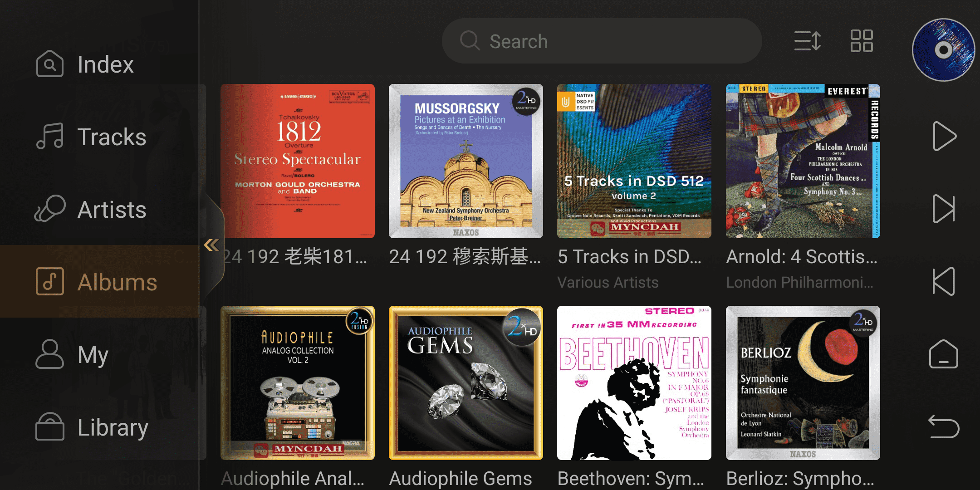This screenshot has height=490, width=980.
Task: Click the Artists microphone icon
Action: pyautogui.click(x=50, y=209)
